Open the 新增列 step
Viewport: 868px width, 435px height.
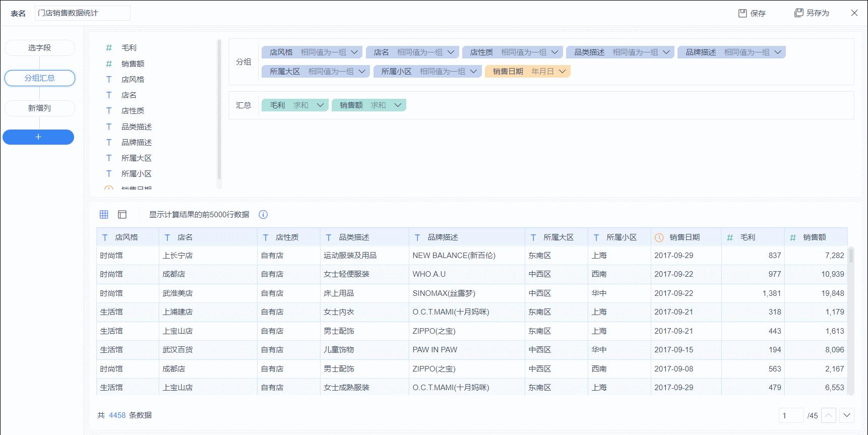click(x=40, y=108)
